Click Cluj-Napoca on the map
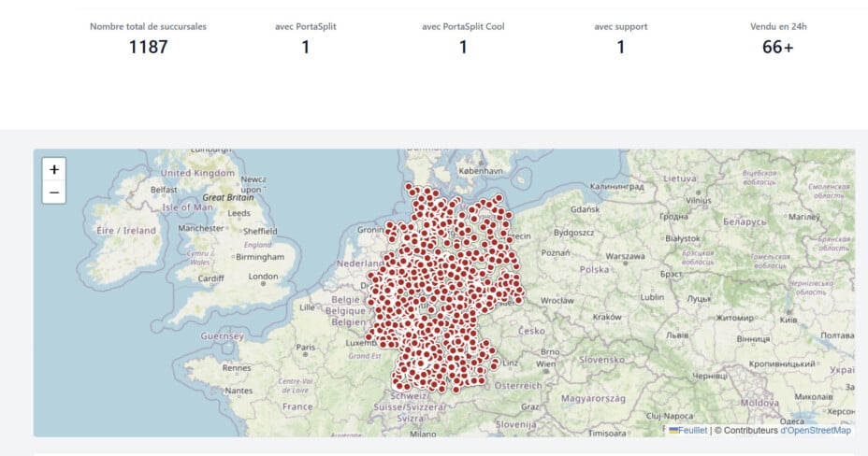Image resolution: width=868 pixels, height=456 pixels. (670, 416)
